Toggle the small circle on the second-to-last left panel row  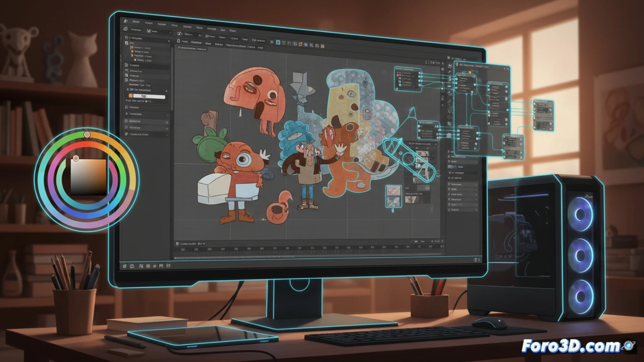[167, 129]
